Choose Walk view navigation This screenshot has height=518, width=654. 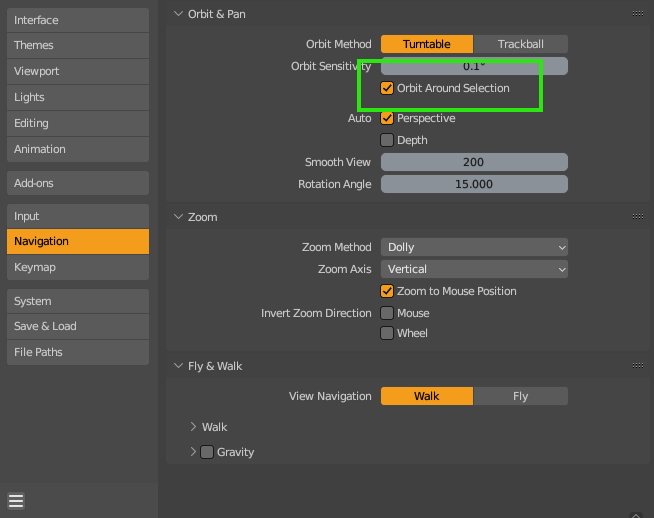point(427,396)
